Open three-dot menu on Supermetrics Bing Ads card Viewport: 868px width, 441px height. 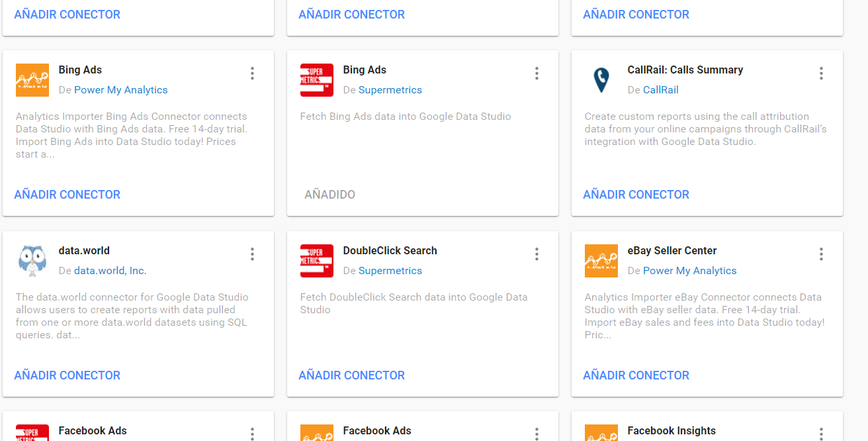[x=537, y=73]
